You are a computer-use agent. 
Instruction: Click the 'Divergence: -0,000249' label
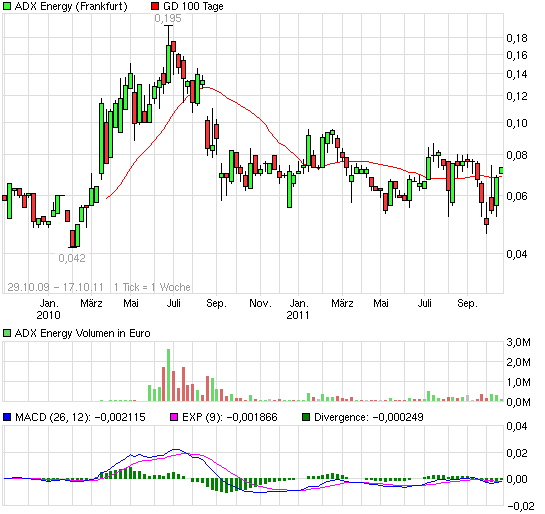click(369, 417)
